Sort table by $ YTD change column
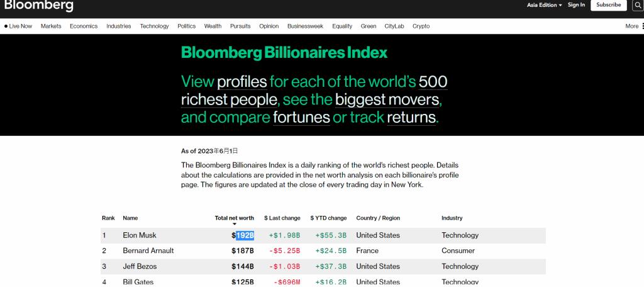 point(328,218)
